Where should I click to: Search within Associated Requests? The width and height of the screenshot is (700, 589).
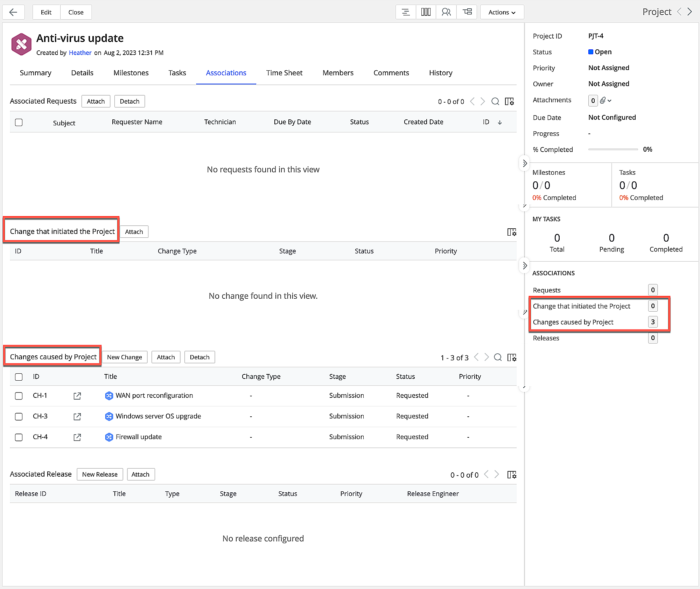tap(495, 102)
